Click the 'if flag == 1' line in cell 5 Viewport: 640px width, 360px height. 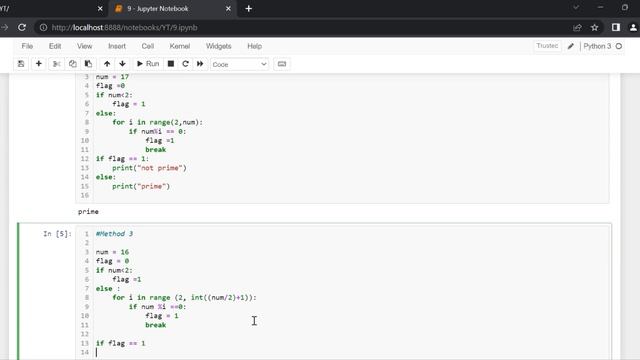[x=120, y=343]
